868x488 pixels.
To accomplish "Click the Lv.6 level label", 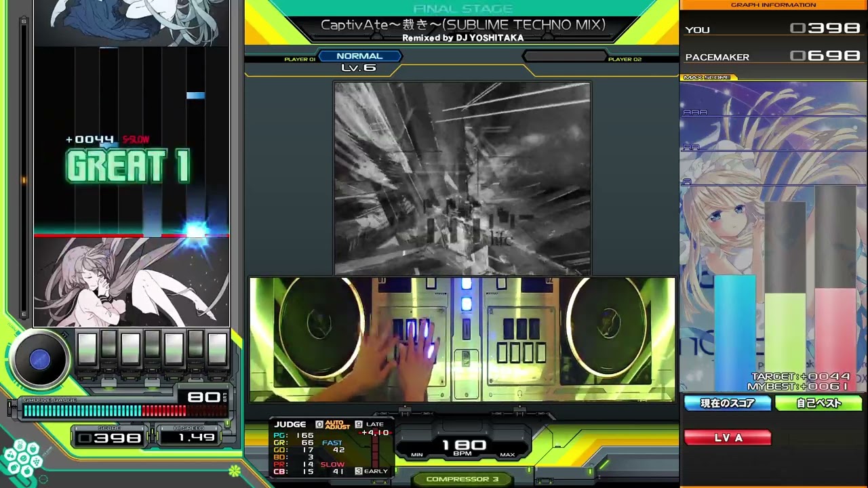I will [359, 68].
